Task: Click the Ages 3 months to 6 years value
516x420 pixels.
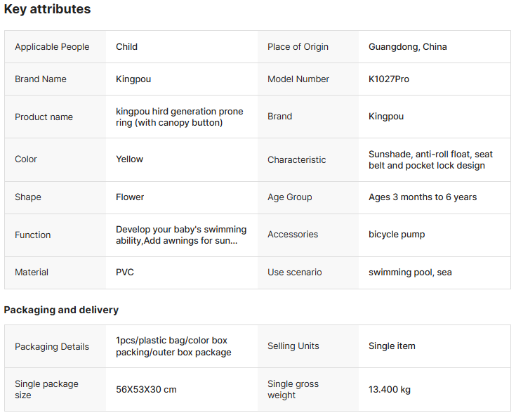Action: coord(422,197)
